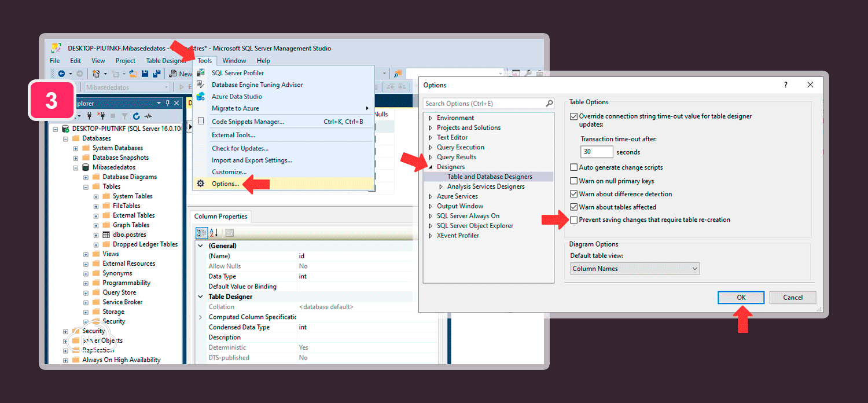
Task: Click Cancel button in Options dialog
Action: pos(793,298)
